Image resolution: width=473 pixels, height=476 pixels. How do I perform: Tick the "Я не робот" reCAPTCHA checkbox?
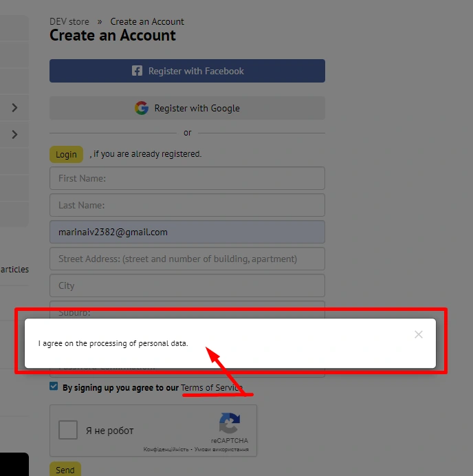[68, 431]
